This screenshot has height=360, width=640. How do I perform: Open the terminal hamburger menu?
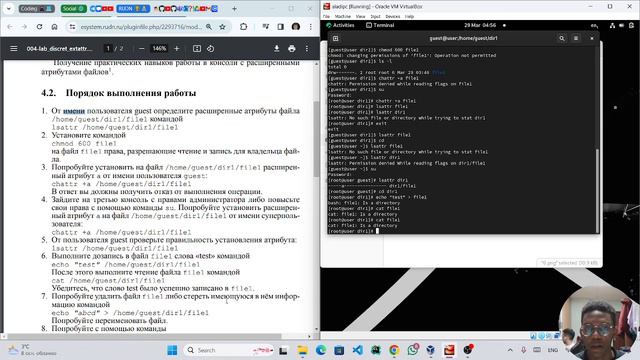pos(576,38)
